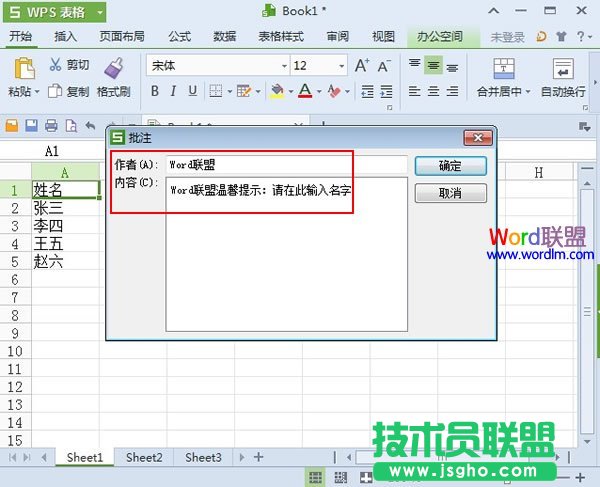Add a new sheet with plus button
The height and width of the screenshot is (487, 600).
coord(259,457)
